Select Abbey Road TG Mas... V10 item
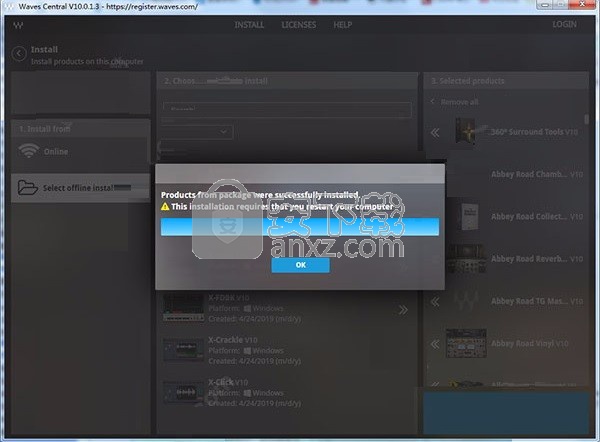This screenshot has height=442, width=600. click(537, 301)
